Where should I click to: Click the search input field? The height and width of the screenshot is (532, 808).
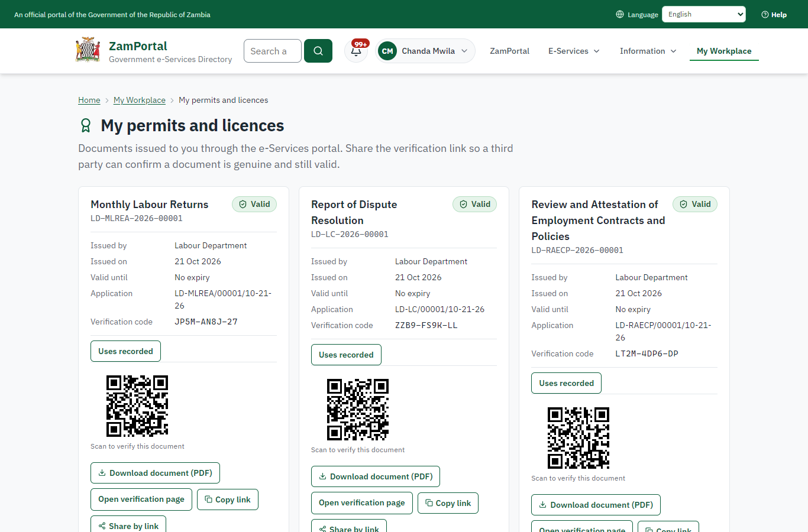tap(273, 51)
